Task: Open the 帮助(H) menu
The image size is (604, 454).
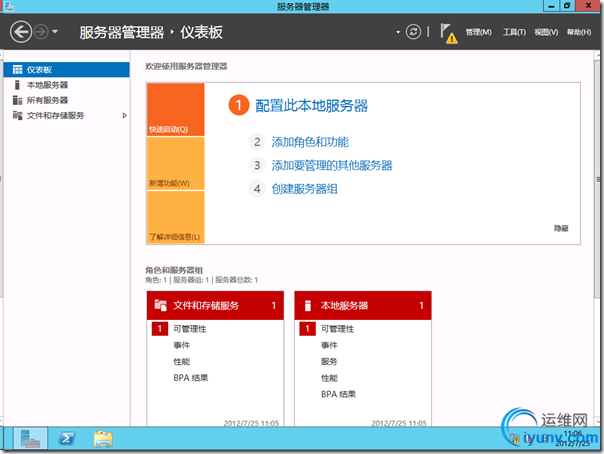Action: (x=579, y=32)
